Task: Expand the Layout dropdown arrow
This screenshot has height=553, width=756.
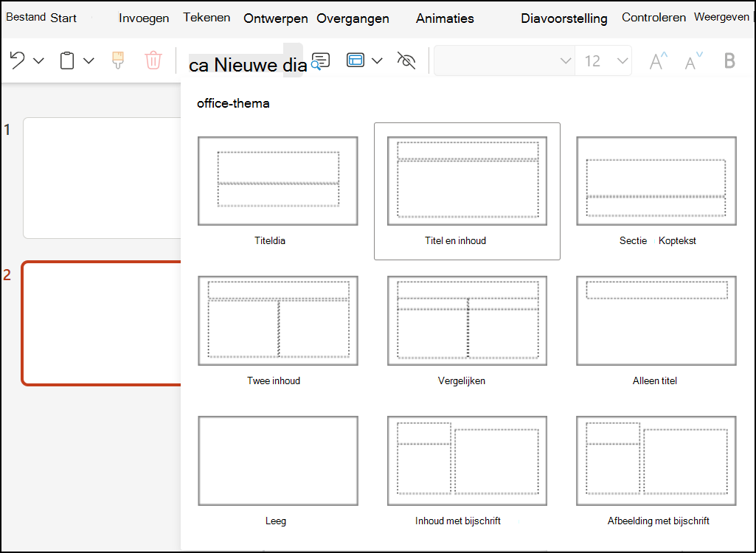Action: coord(378,60)
